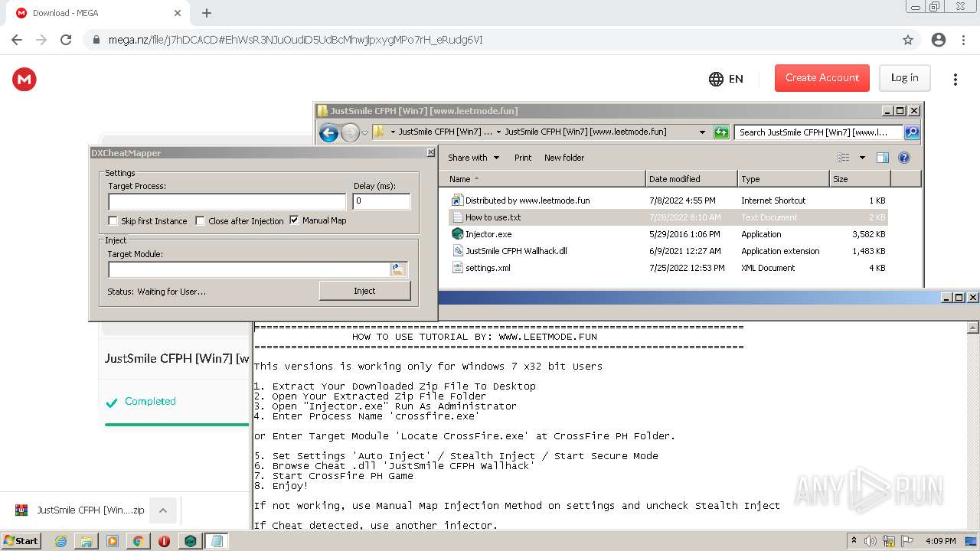Open a new Chrome tab

[x=207, y=13]
